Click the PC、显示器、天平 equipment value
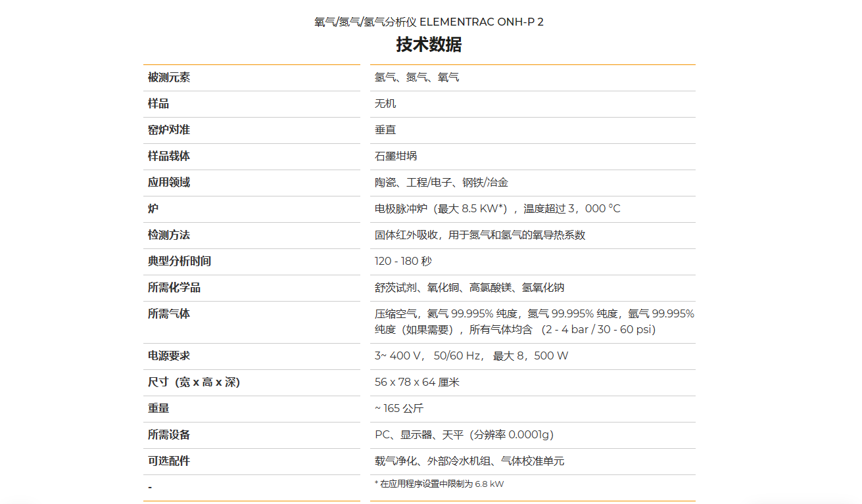Image resolution: width=862 pixels, height=504 pixels. pyautogui.click(x=464, y=435)
